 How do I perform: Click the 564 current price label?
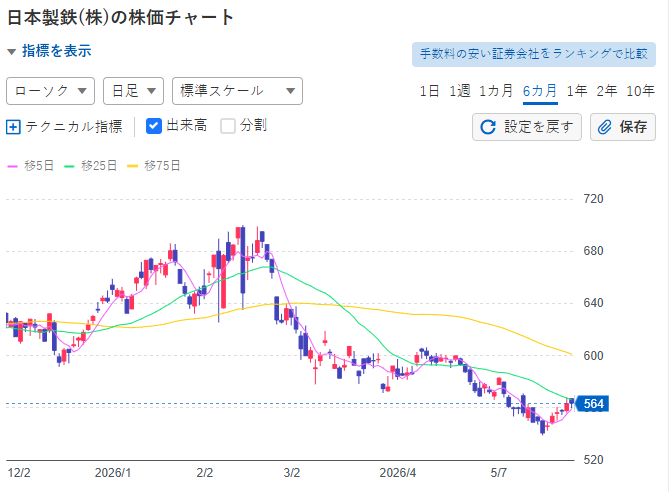[x=592, y=404]
